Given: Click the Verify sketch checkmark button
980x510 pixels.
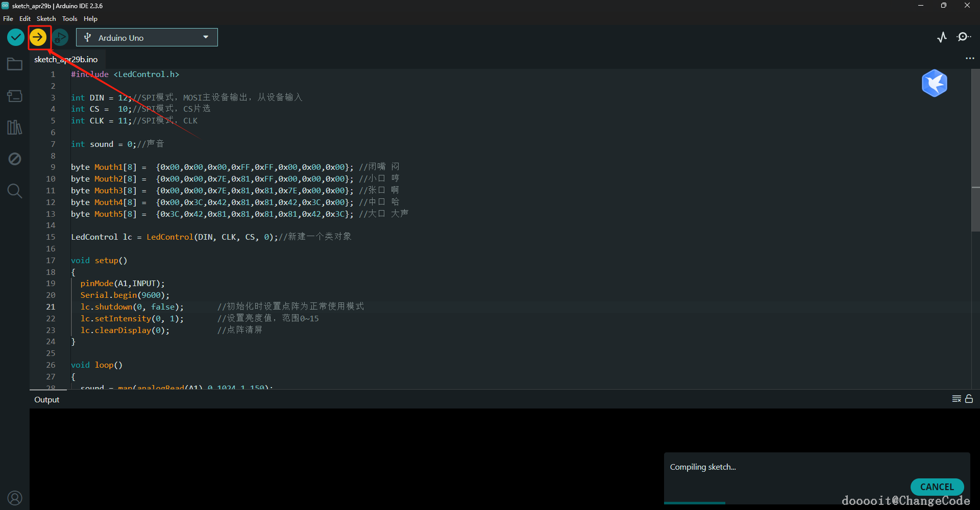Looking at the screenshot, I should pos(16,37).
